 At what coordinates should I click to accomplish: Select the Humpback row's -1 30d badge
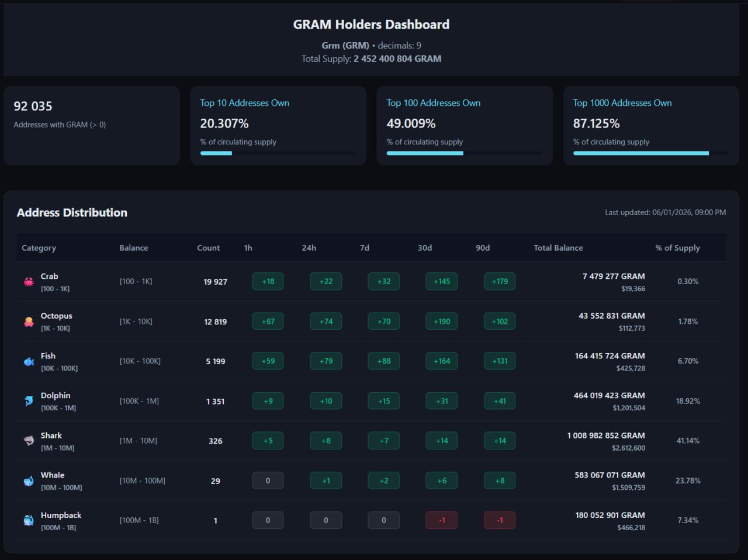click(442, 520)
